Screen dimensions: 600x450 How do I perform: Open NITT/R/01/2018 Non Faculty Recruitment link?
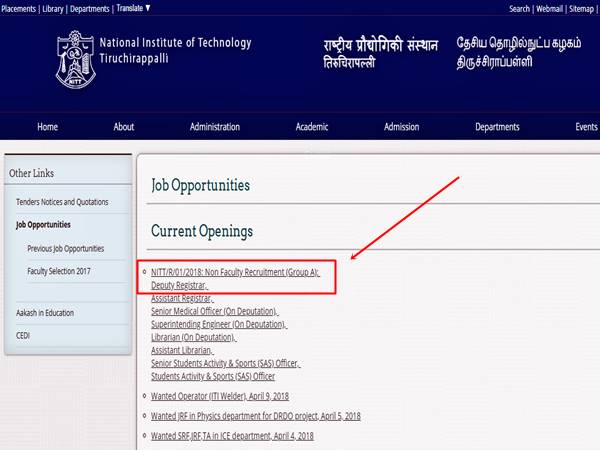[235, 272]
